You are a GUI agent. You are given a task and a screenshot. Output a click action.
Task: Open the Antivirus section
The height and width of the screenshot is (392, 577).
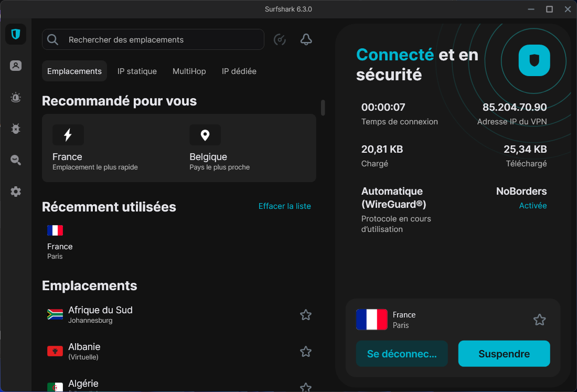point(15,129)
